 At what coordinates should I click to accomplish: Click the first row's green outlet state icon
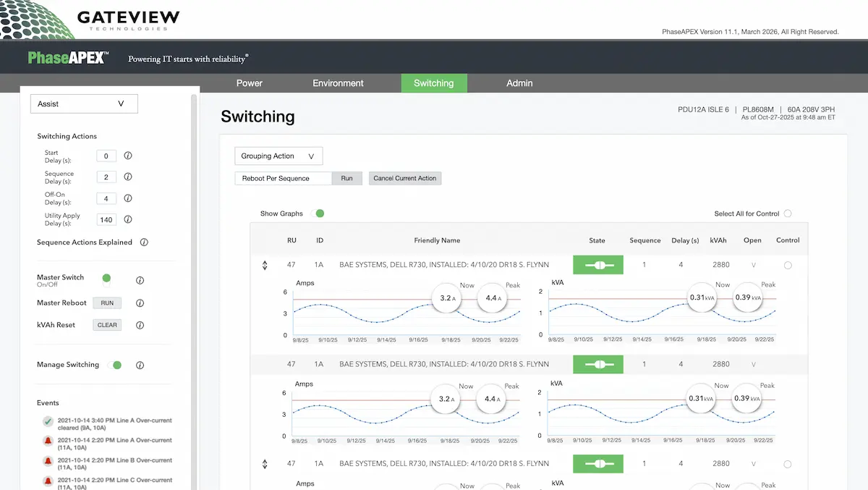point(598,266)
